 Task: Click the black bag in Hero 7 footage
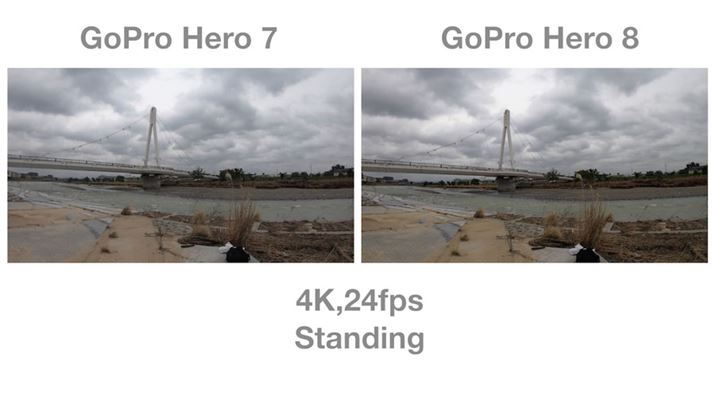237,254
